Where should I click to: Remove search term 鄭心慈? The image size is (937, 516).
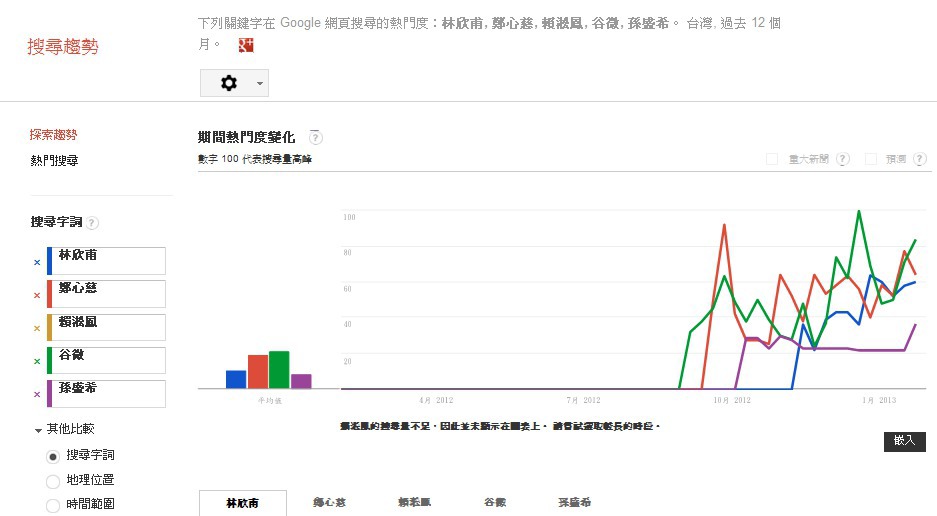tap(37, 295)
